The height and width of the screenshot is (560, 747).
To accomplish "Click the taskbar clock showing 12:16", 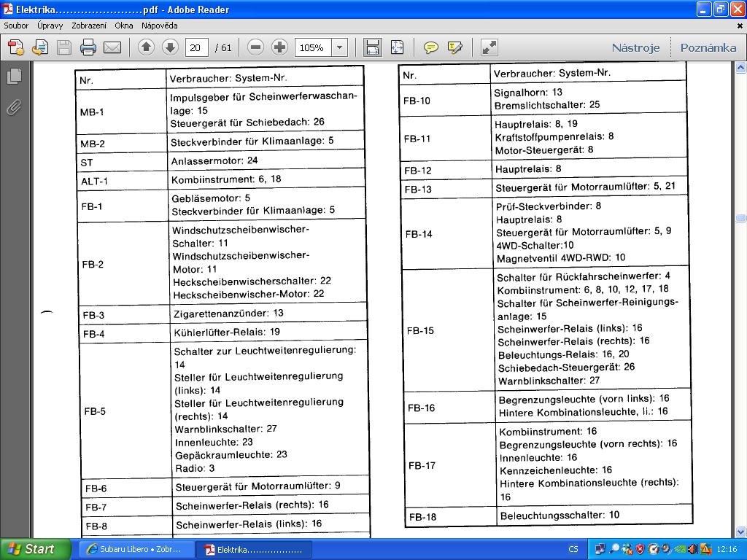I will point(727,550).
